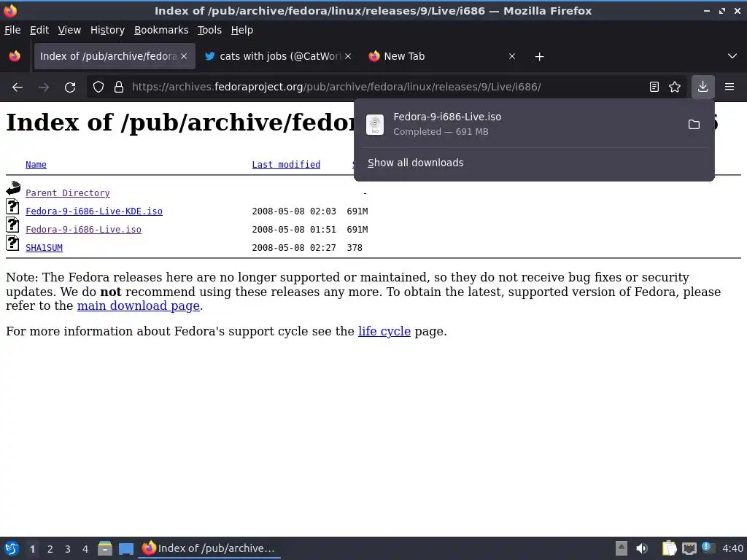Click the notification tray icon with exclamation badge
Viewport: 747px width, 560px height.
(x=708, y=548)
